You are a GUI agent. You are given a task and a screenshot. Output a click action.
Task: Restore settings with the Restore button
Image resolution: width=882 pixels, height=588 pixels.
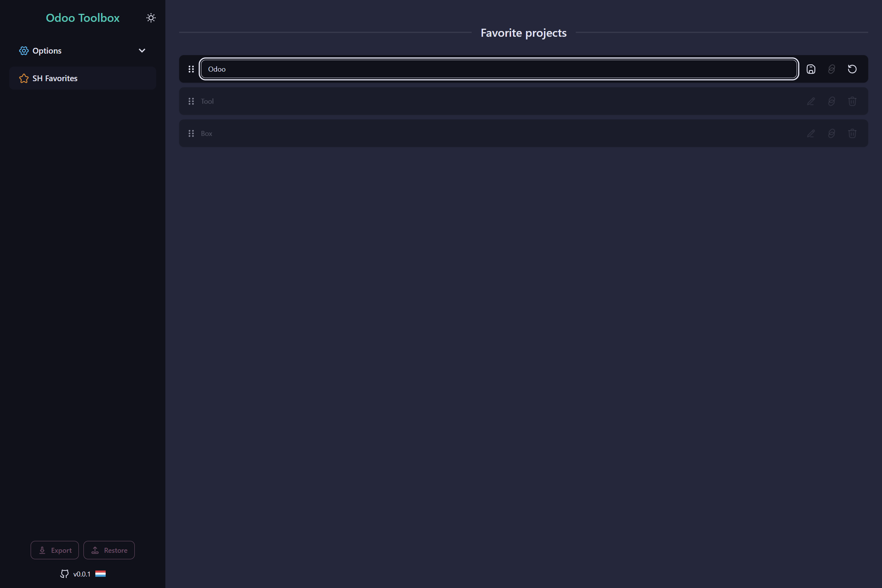click(x=109, y=550)
